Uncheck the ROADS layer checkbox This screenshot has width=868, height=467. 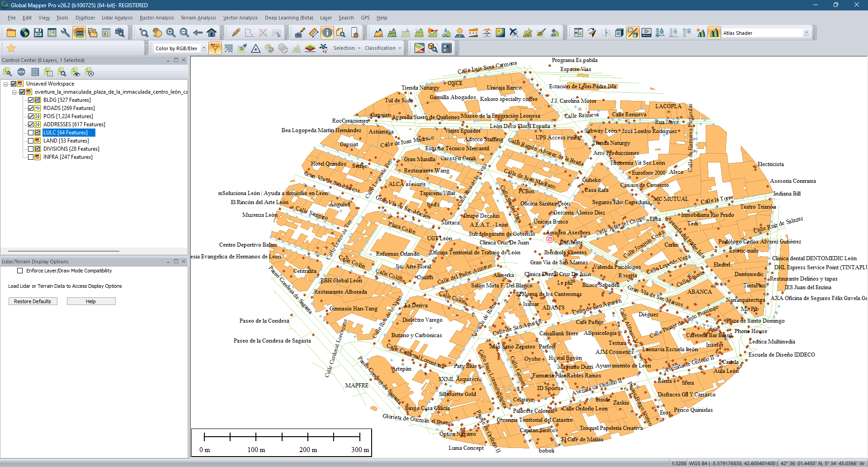point(31,108)
